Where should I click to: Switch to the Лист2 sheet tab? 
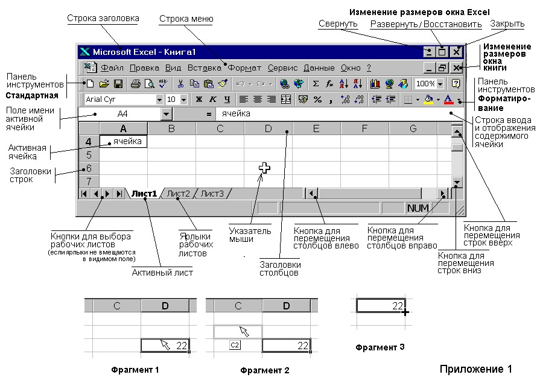(179, 194)
